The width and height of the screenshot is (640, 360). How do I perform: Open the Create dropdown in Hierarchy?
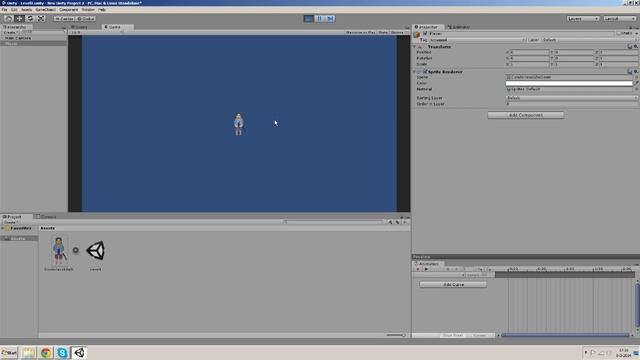[10, 32]
